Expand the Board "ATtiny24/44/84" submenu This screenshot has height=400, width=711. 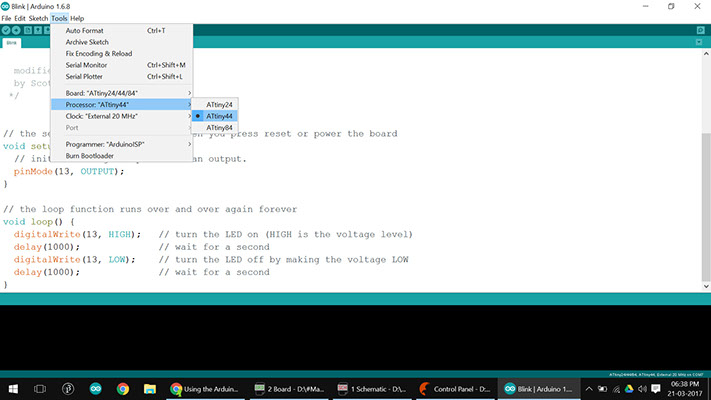(x=122, y=93)
